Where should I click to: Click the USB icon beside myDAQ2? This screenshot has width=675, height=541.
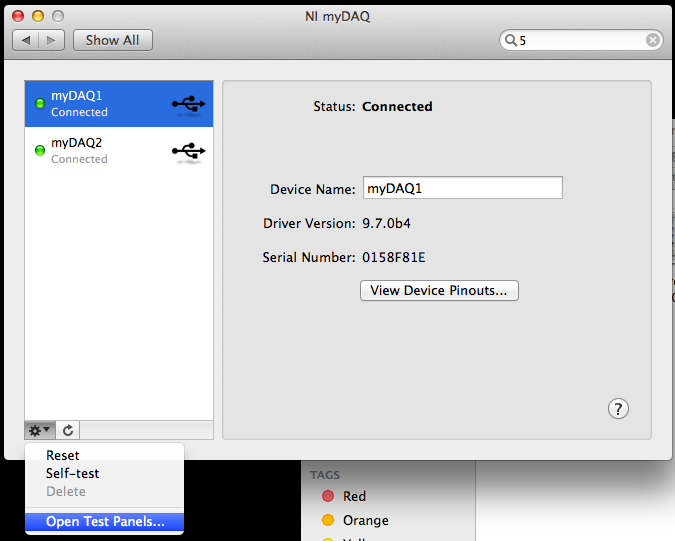pos(188,151)
